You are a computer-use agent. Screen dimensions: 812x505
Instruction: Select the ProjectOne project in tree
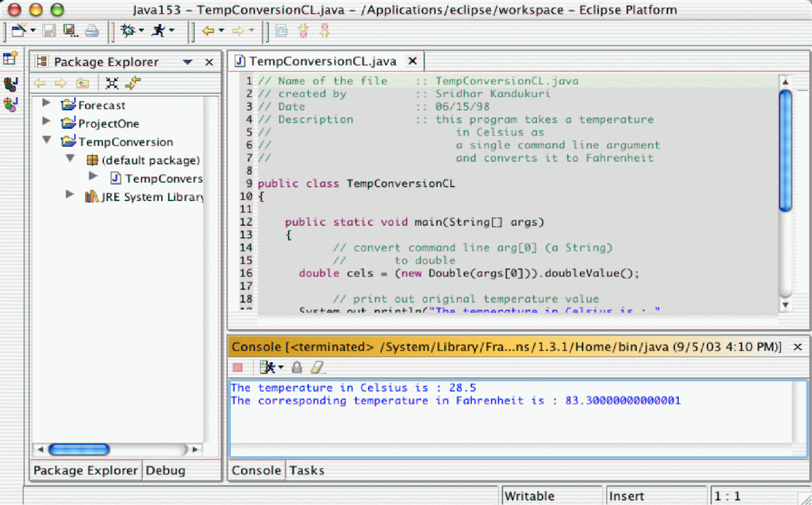coord(108,124)
